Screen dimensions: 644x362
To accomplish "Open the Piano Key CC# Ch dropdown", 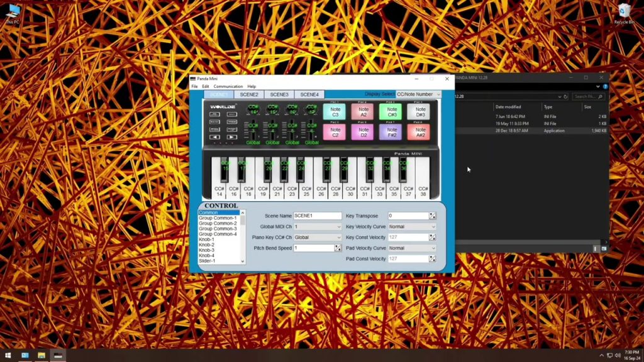I will coord(318,237).
